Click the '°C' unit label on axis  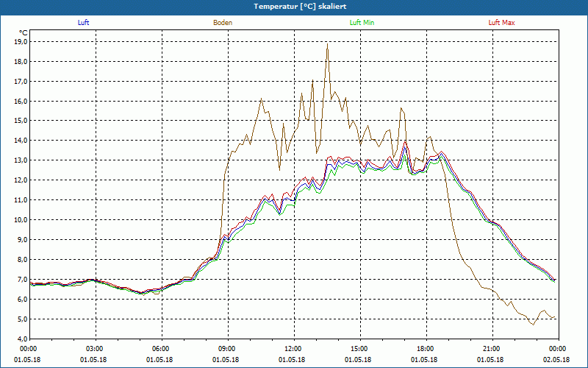pos(24,33)
